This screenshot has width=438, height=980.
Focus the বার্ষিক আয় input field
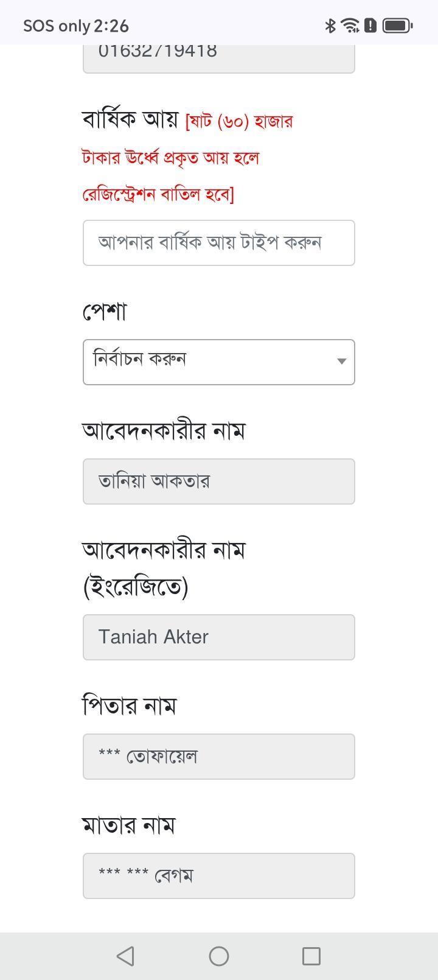click(219, 243)
